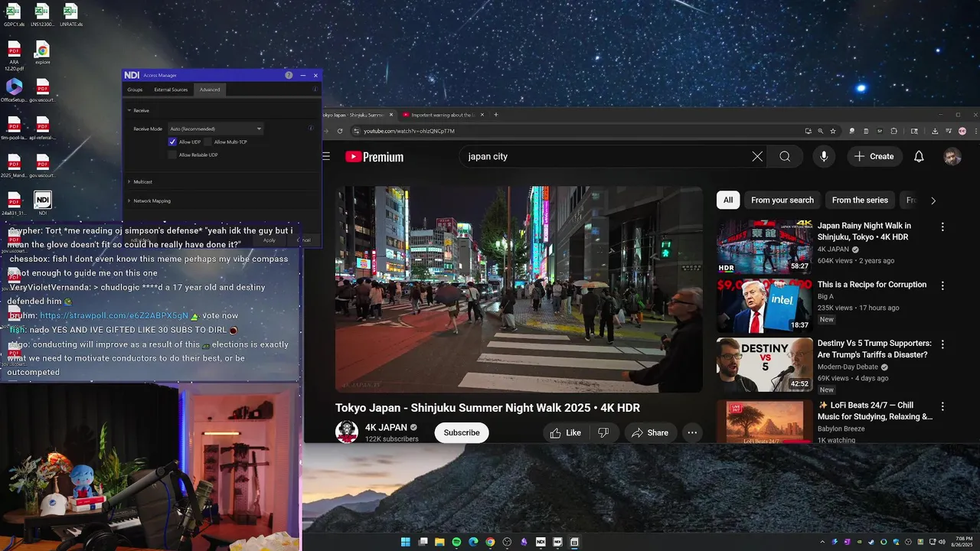Viewport: 980px width, 551px height.
Task: Clear the YouTube search text
Action: (757, 156)
